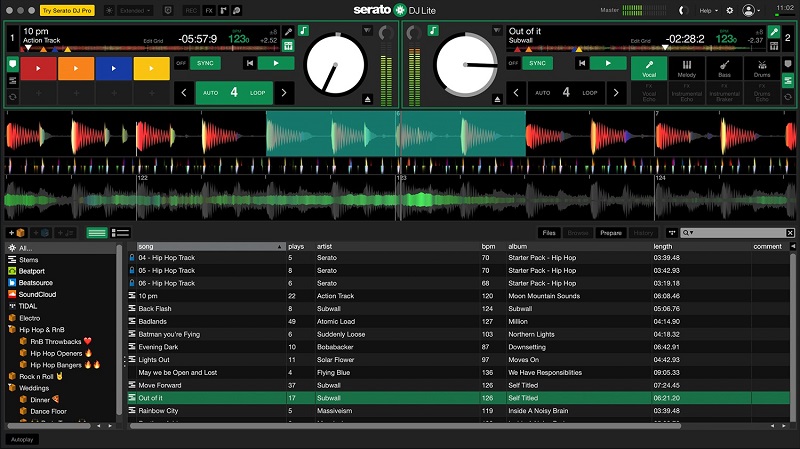Switch to the simple list library view

pos(97,233)
